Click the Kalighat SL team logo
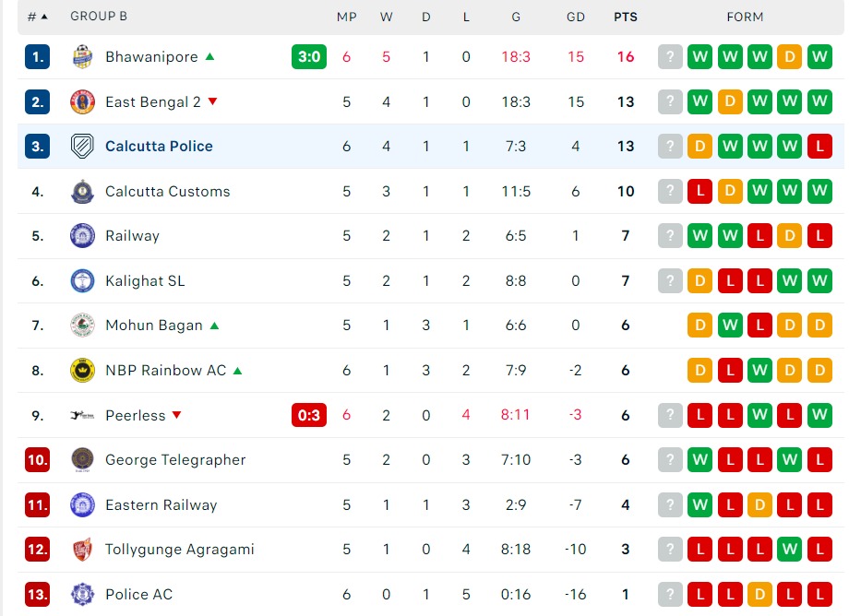Screen dimensions: 849x616 tap(82, 281)
